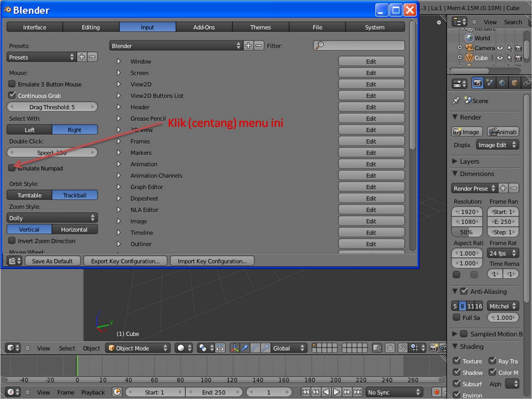Open the Render properties camera tab
The width and height of the screenshot is (532, 399).
click(477, 83)
